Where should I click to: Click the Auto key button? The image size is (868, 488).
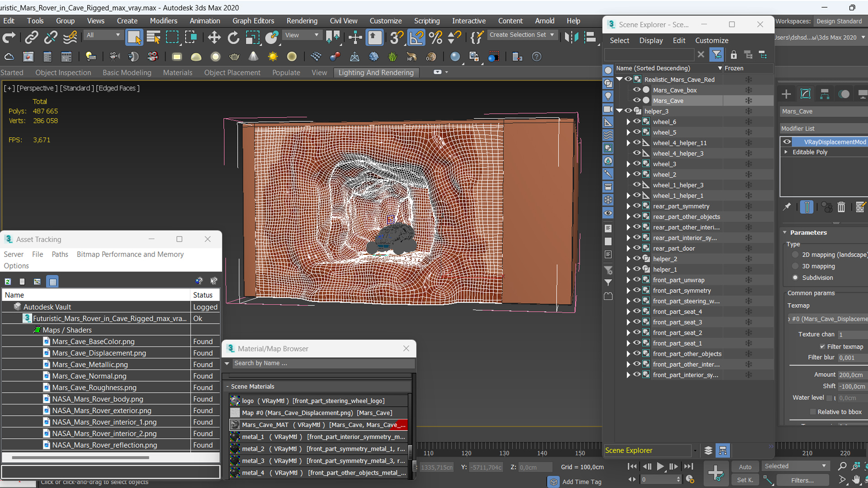(745, 467)
